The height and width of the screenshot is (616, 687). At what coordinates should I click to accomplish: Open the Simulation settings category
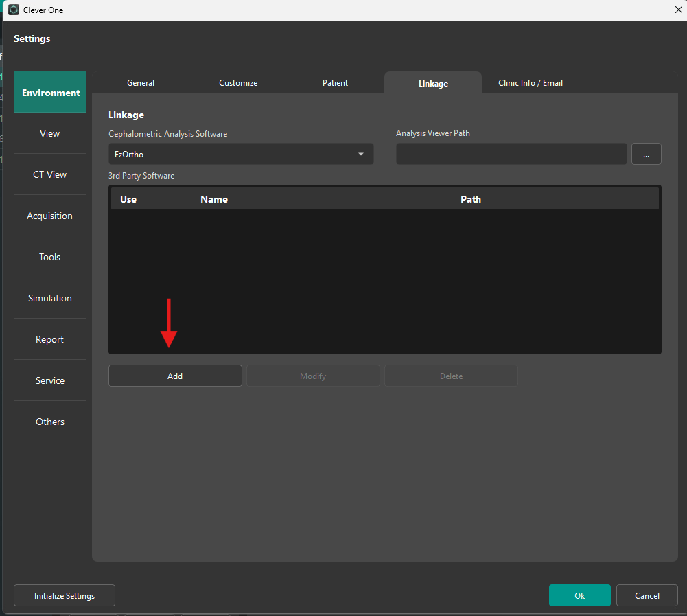click(50, 298)
